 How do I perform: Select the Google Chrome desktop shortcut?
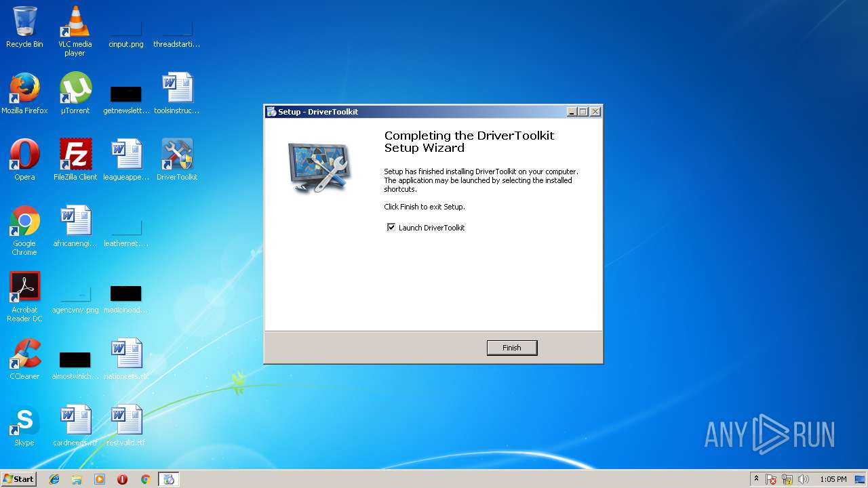coord(24,230)
